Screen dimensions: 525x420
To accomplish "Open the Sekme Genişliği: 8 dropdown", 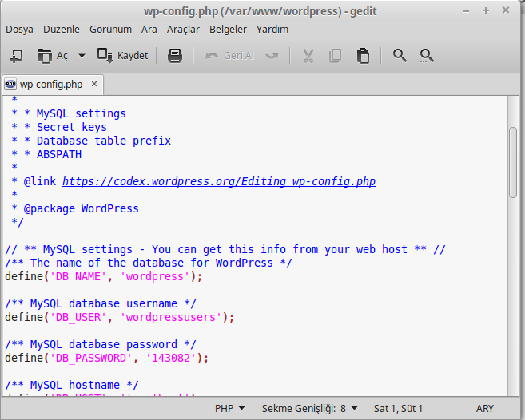I will point(310,409).
